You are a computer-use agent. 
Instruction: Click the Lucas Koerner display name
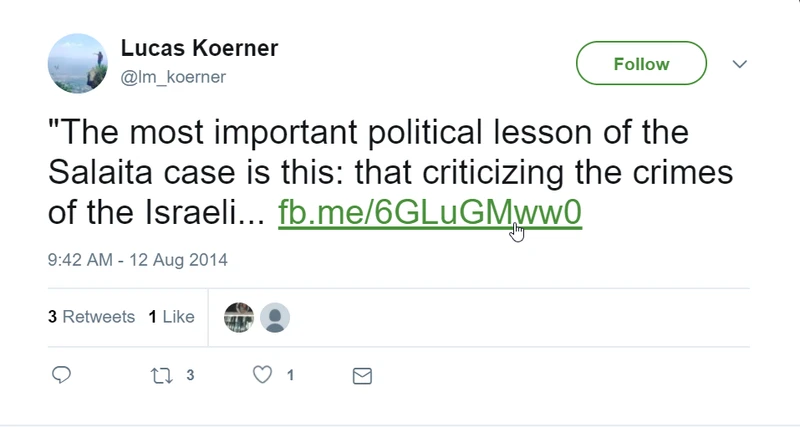point(199,48)
